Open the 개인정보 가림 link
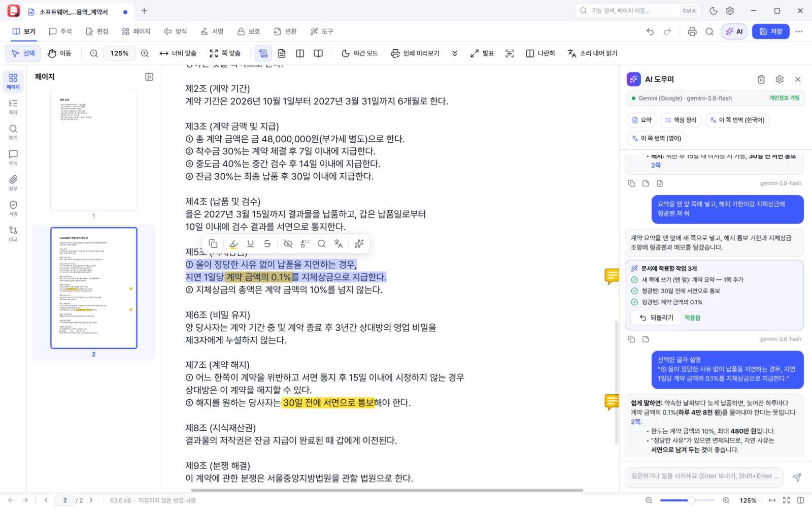 [x=784, y=98]
